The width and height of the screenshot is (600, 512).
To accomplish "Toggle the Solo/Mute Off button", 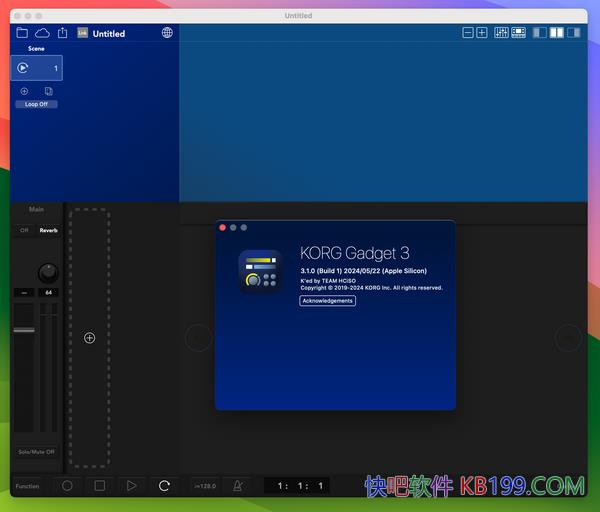I will tap(36, 451).
